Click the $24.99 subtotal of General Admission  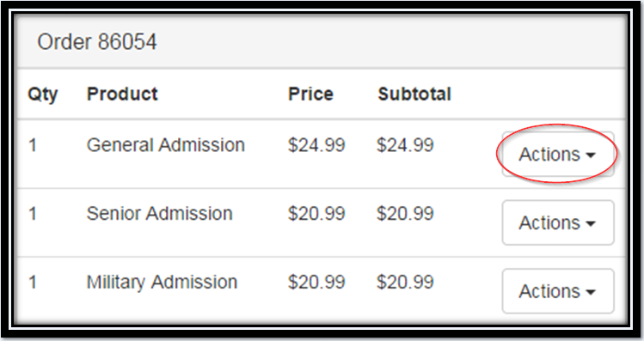tap(405, 145)
